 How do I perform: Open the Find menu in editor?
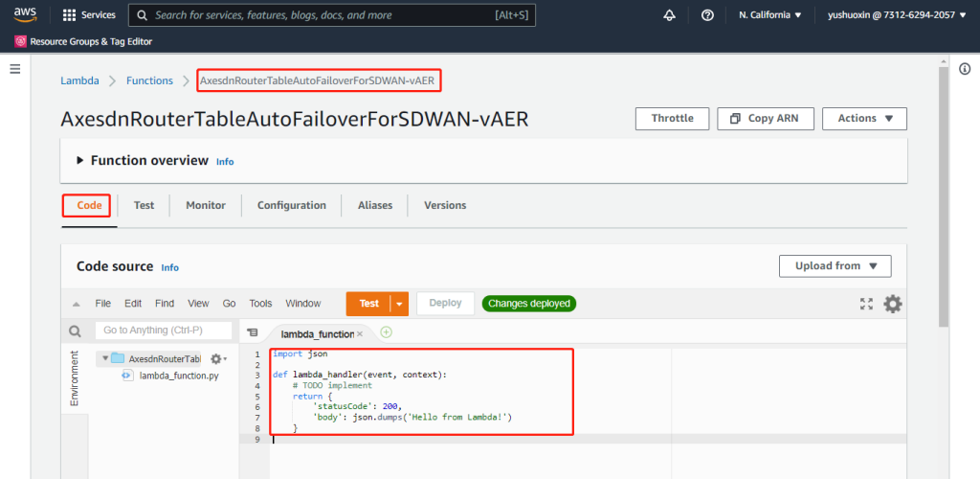(165, 304)
